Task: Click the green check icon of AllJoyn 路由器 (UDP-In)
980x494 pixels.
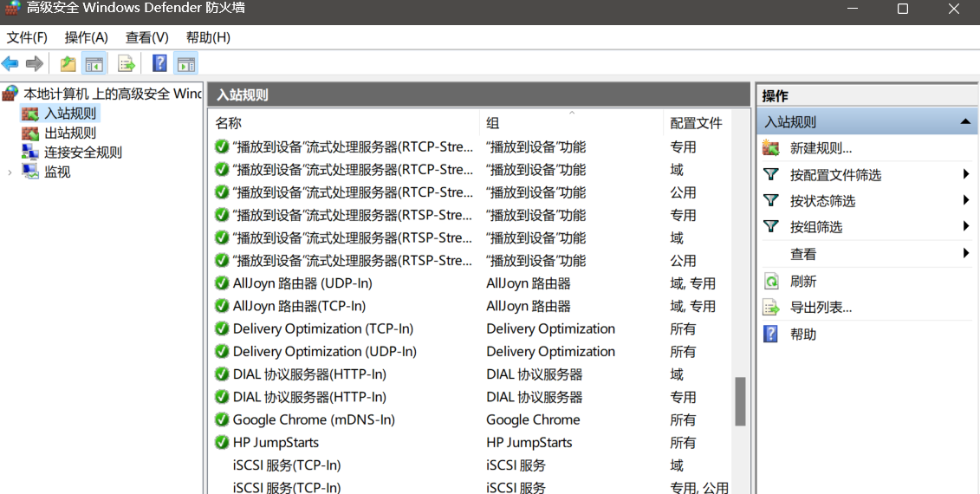Action: (x=221, y=283)
